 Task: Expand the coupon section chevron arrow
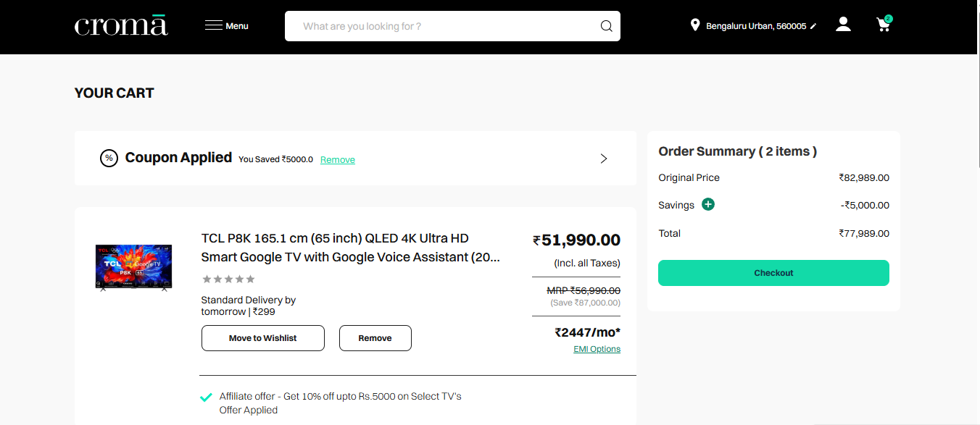point(604,159)
